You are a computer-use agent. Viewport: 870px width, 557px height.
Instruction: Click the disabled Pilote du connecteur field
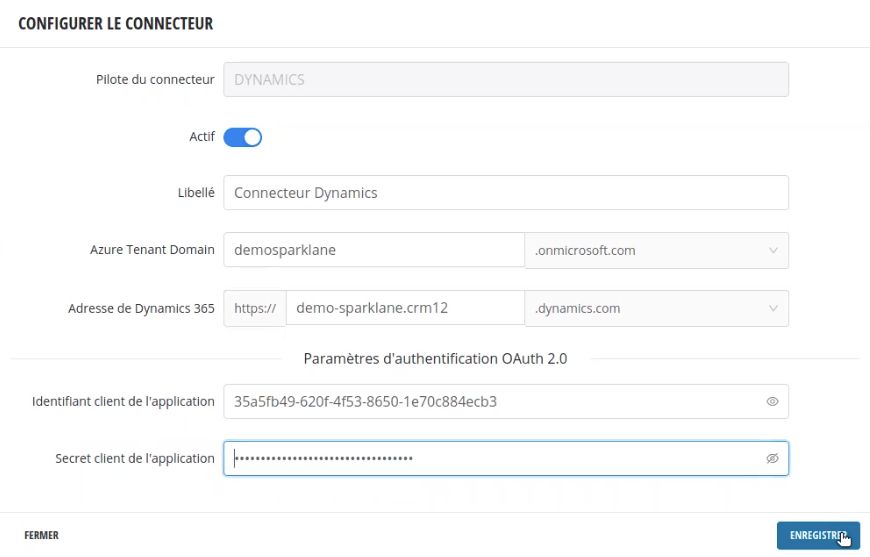click(x=506, y=79)
